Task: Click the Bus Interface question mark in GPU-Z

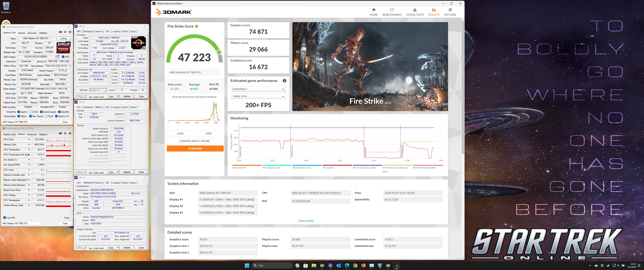Action: (x=70, y=66)
